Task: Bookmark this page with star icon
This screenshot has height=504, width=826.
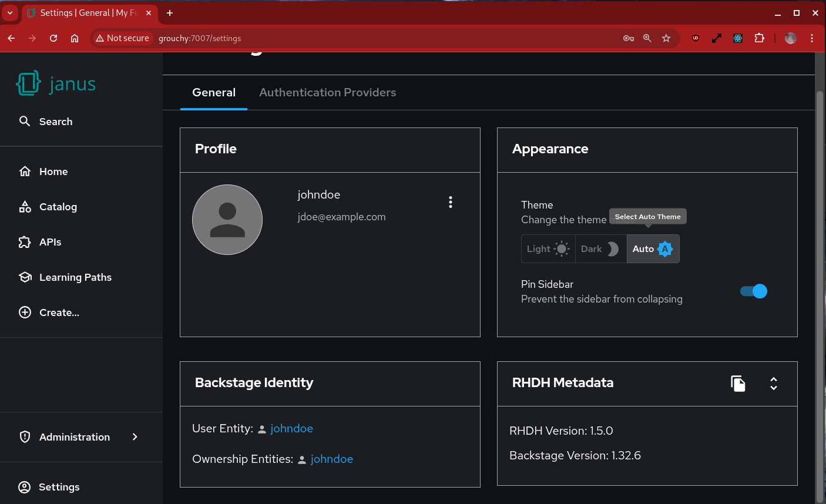Action: point(666,38)
